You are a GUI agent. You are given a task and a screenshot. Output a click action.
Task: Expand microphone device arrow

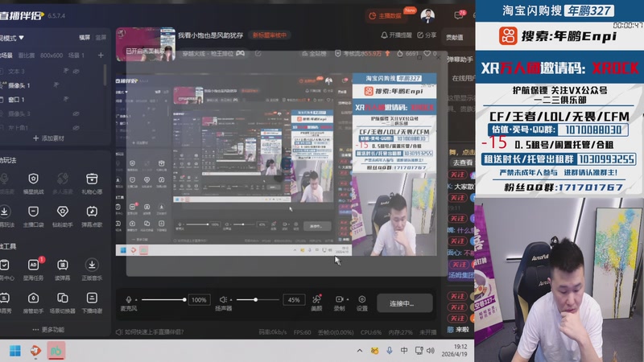(x=136, y=300)
